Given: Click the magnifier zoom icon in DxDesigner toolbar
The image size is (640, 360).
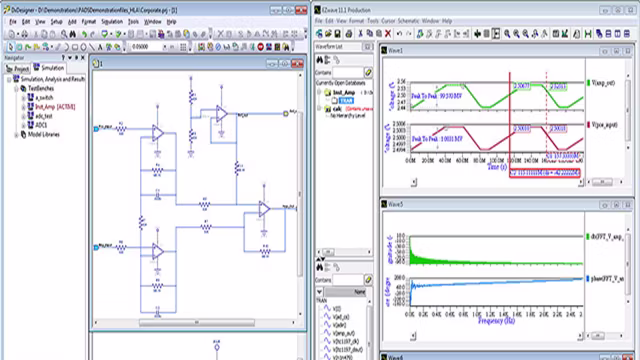Looking at the screenshot, I should coord(64,34).
